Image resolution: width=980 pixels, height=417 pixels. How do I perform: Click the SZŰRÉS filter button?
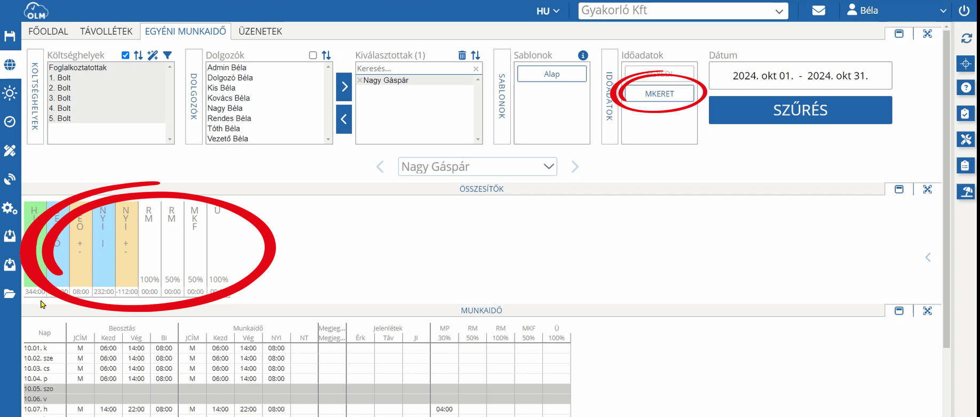[x=801, y=110]
